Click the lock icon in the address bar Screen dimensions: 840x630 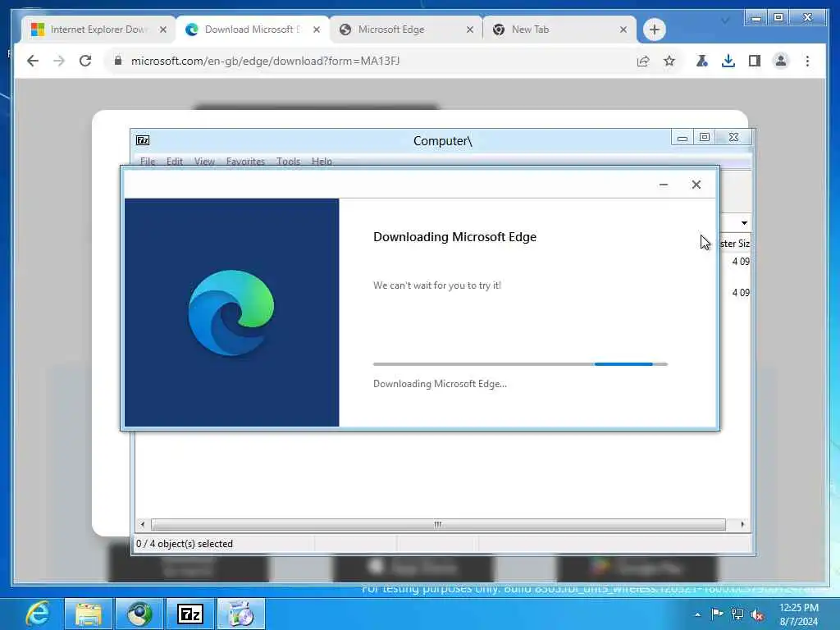[118, 61]
